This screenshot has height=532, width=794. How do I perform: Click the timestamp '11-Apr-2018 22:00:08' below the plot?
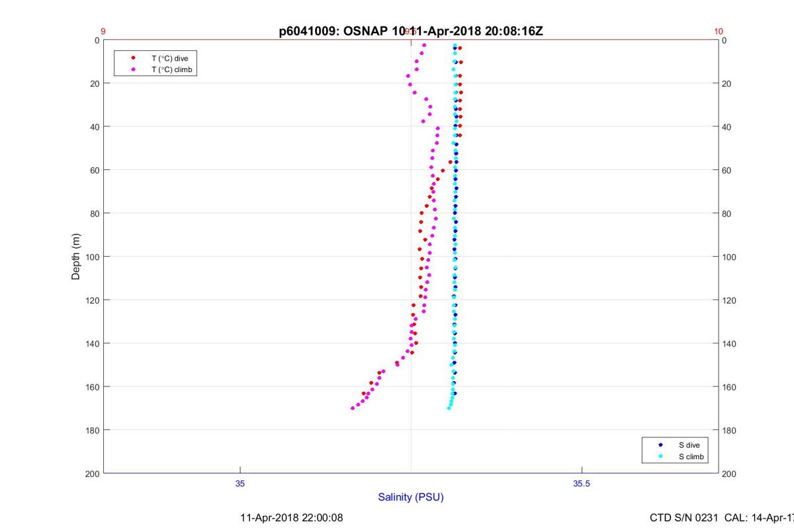291,517
